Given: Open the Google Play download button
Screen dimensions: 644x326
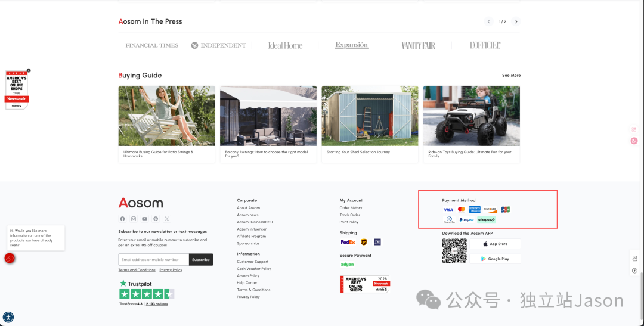Looking at the screenshot, I should tap(495, 259).
